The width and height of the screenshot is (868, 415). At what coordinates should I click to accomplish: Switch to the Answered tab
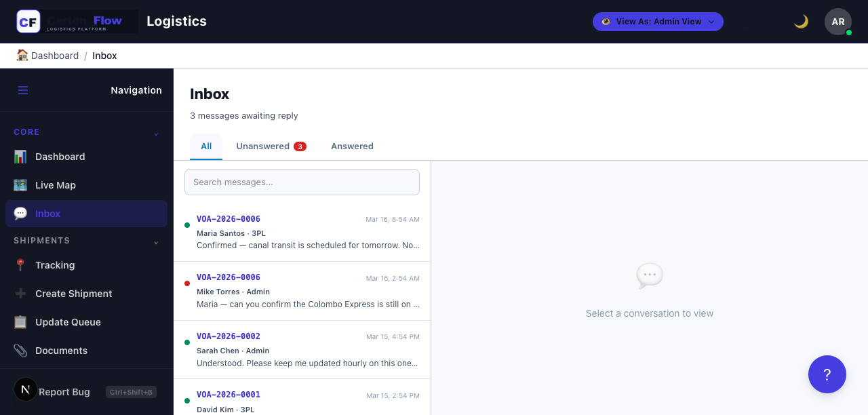click(x=352, y=146)
